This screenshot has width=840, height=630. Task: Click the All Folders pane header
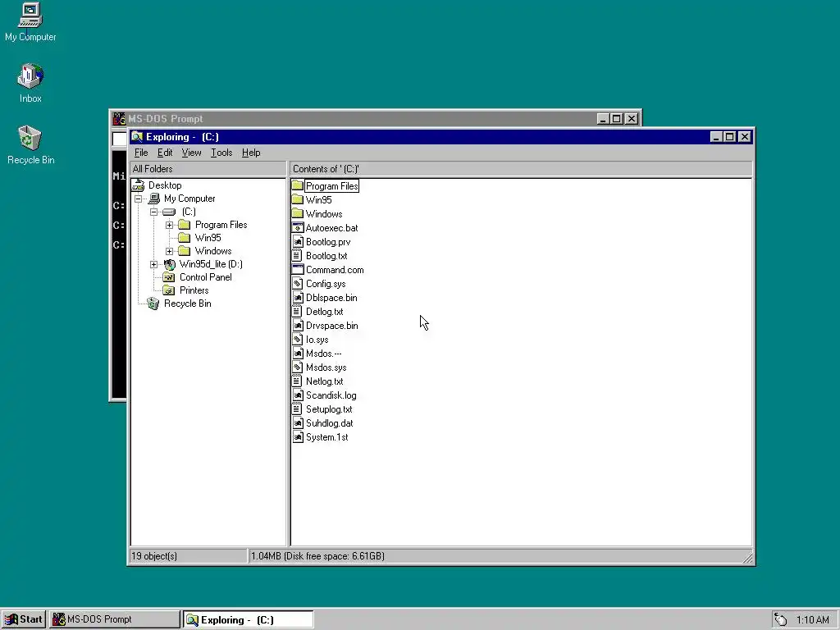(x=208, y=169)
